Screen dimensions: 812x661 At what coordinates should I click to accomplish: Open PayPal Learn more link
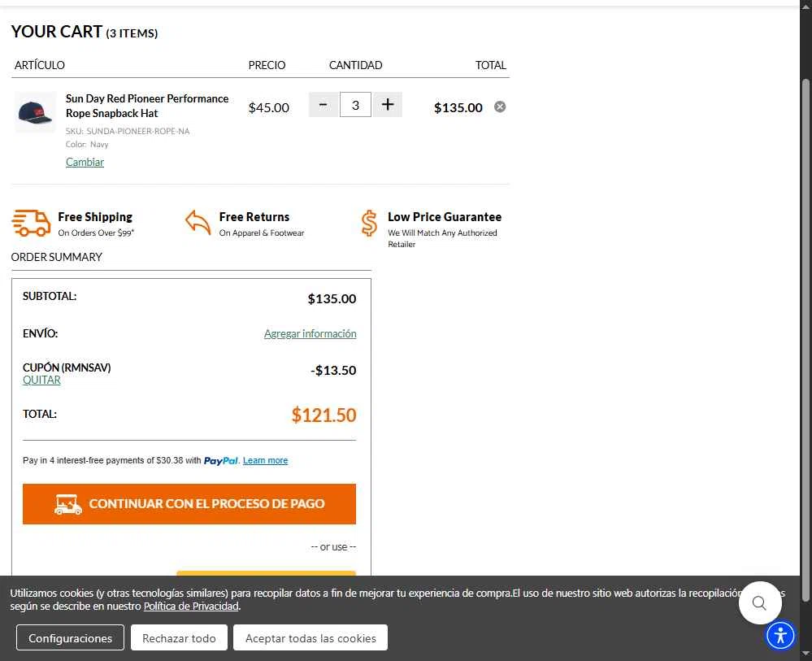tap(265, 460)
